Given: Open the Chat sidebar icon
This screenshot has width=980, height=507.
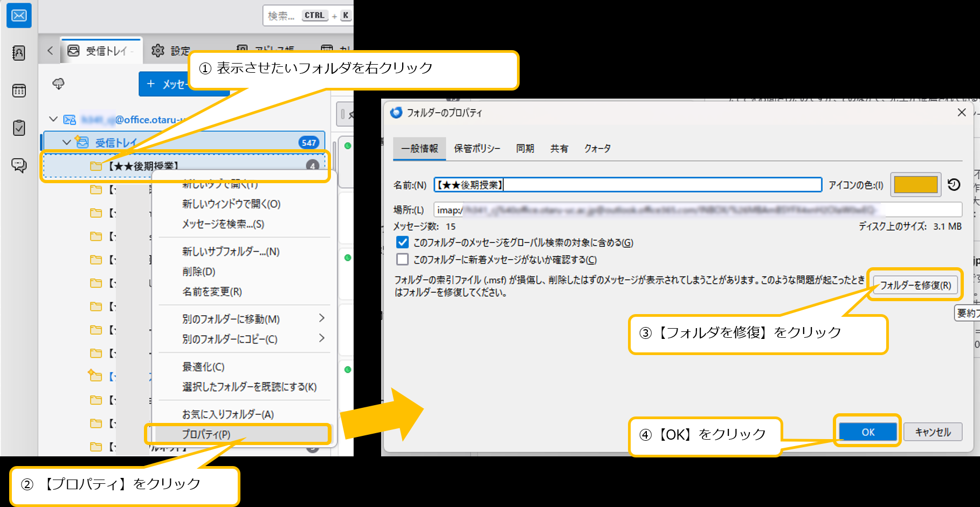Looking at the screenshot, I should [19, 165].
